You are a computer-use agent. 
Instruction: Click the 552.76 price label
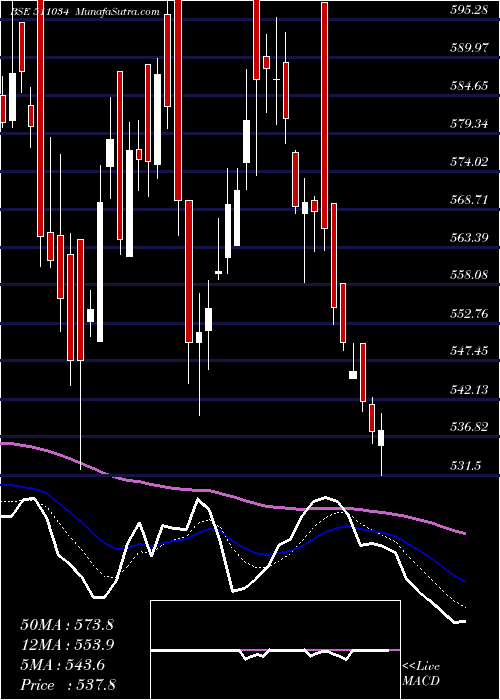[469, 313]
